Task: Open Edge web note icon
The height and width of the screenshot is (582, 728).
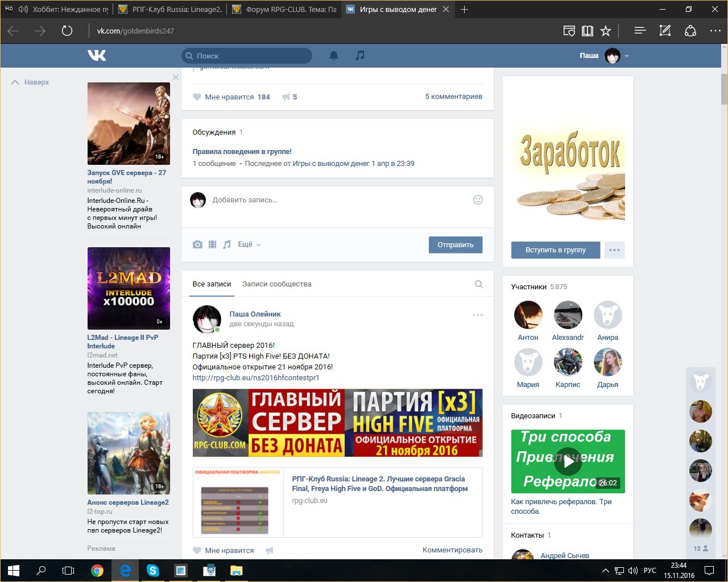Action: click(665, 31)
